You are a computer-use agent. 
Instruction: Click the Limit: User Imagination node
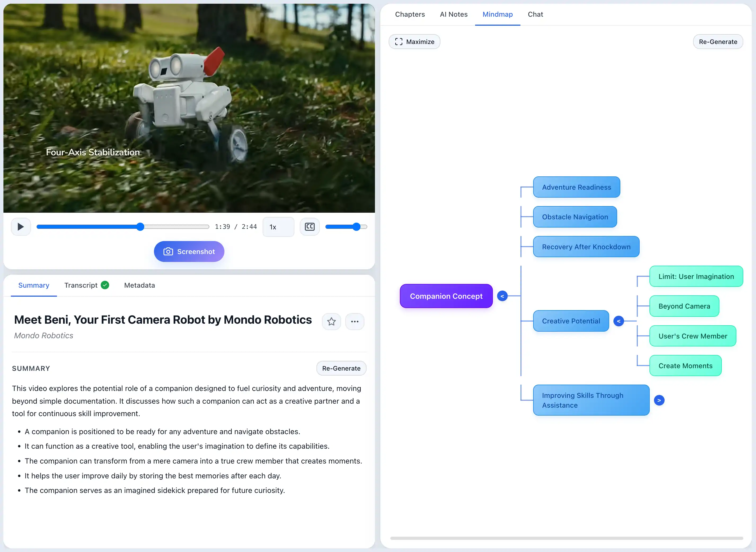696,277
